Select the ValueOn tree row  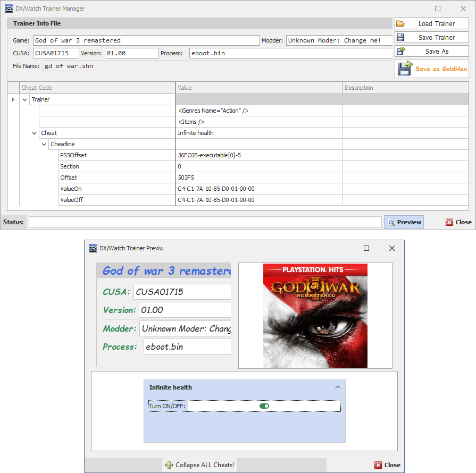pyautogui.click(x=116, y=189)
